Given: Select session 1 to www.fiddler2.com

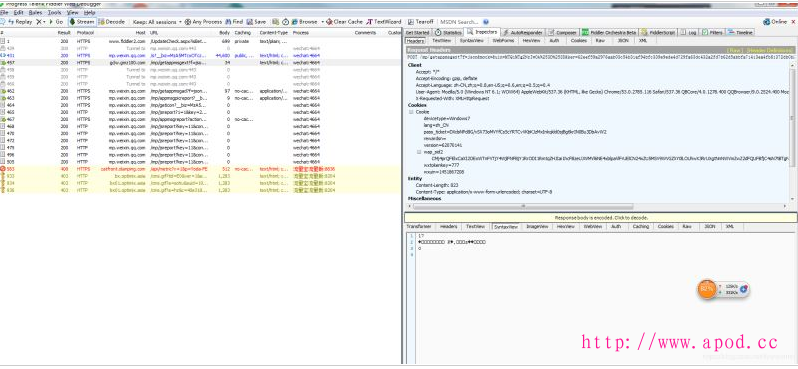Looking at the screenshot, I should pyautogui.click(x=201, y=41).
